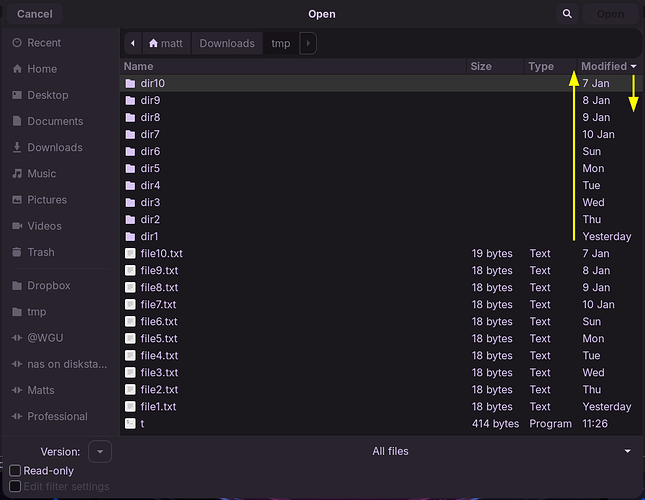Toggle the Edit filter settings checkbox
Viewport: 645px width, 500px height.
(x=15, y=487)
